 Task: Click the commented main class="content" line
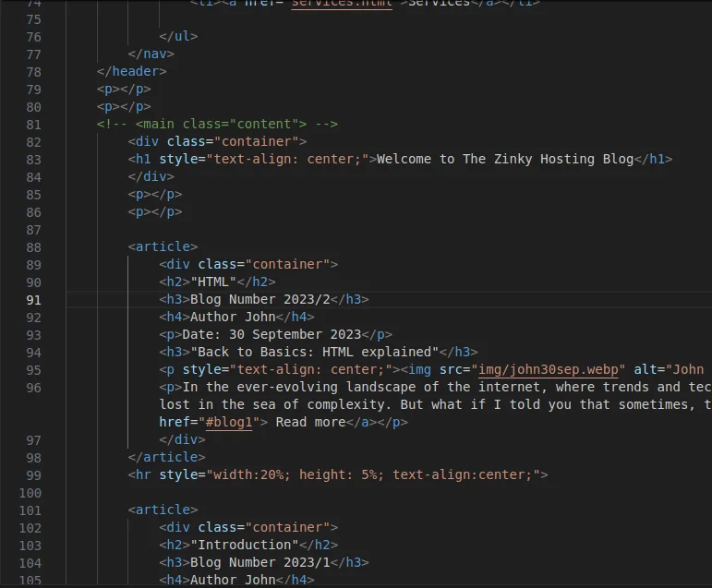217,124
